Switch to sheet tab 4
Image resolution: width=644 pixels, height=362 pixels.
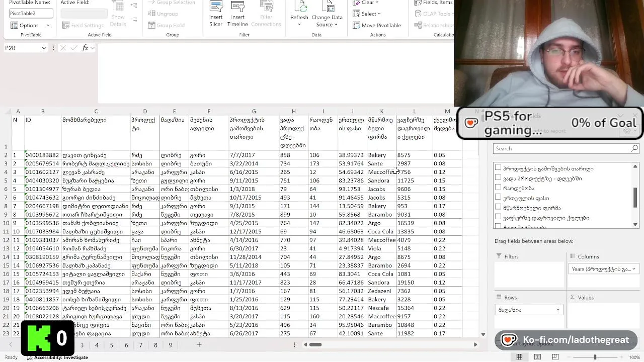coord(97,345)
